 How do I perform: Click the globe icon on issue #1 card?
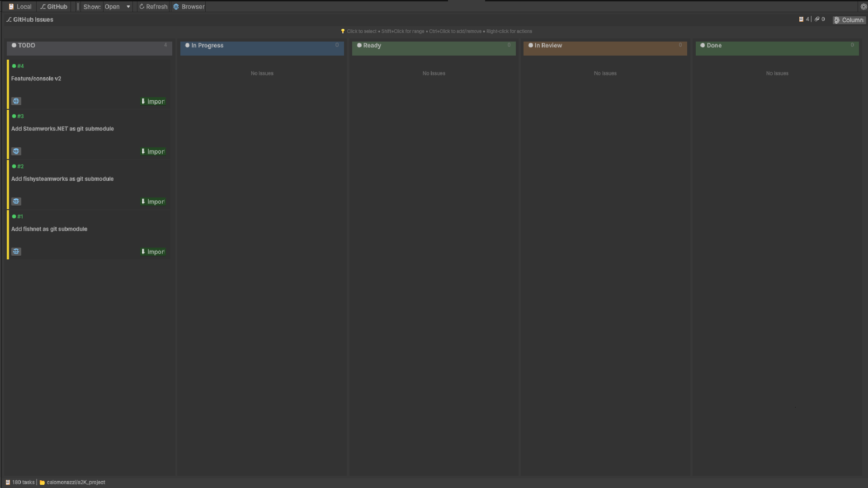[x=16, y=252]
